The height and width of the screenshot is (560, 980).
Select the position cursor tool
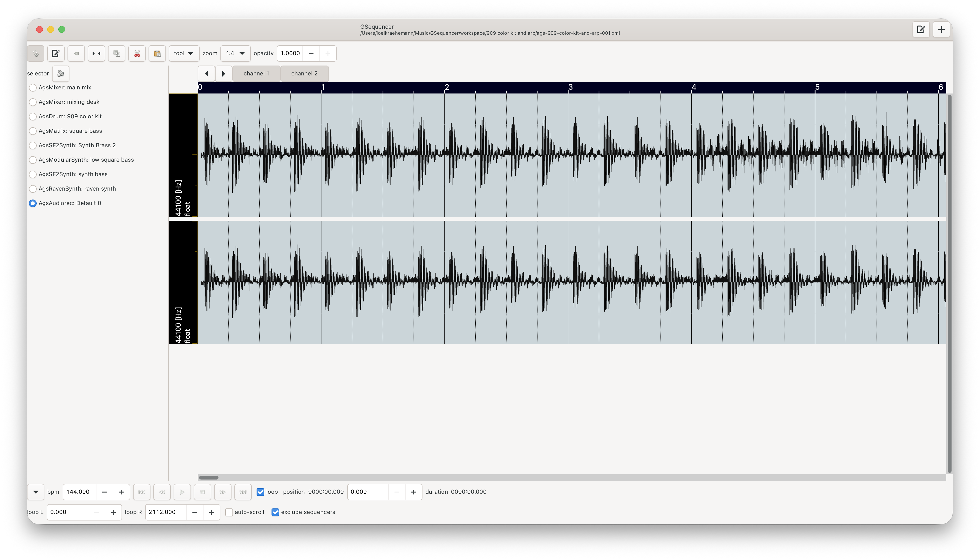36,53
